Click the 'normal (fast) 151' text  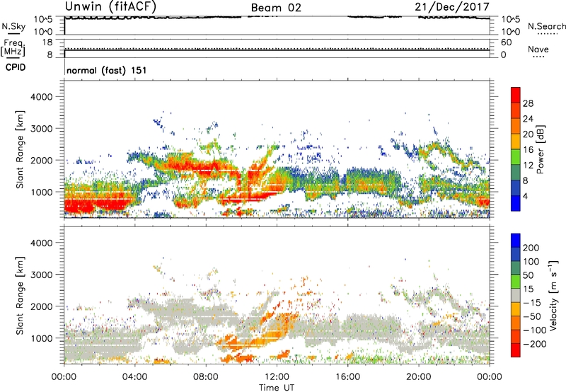point(107,70)
